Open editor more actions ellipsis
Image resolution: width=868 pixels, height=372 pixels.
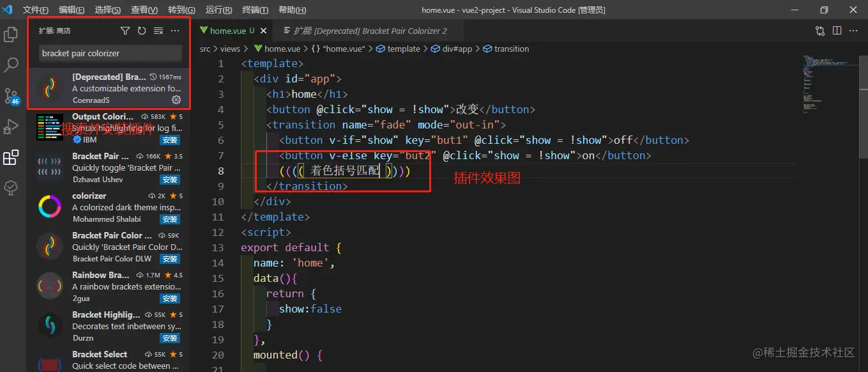(853, 31)
